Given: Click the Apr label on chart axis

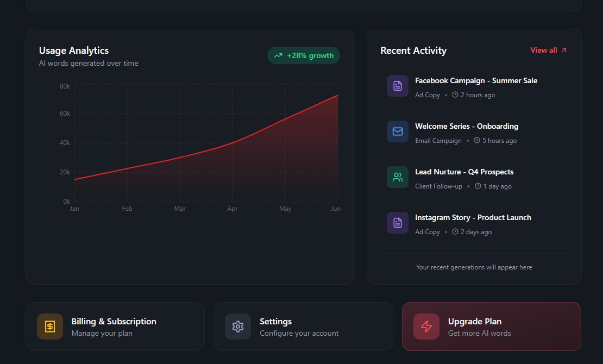Looking at the screenshot, I should click(233, 209).
